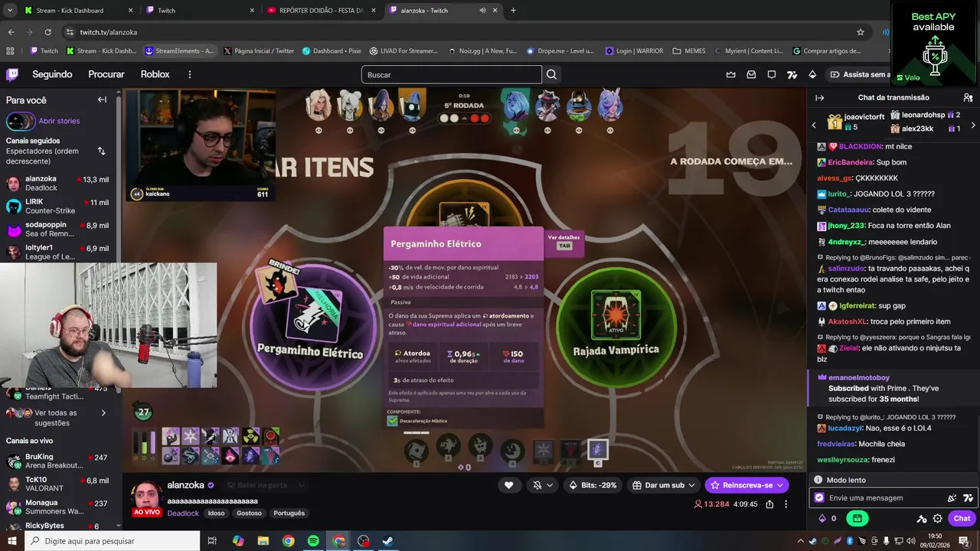Open the party emote picker icon
This screenshot has width=980, height=551.
pos(952,497)
